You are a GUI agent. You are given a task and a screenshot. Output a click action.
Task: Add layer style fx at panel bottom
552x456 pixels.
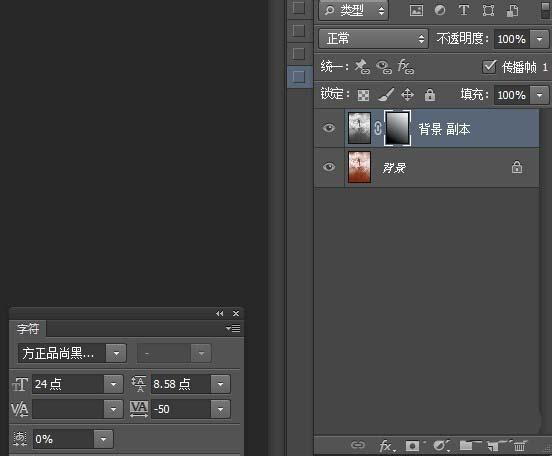(387, 446)
